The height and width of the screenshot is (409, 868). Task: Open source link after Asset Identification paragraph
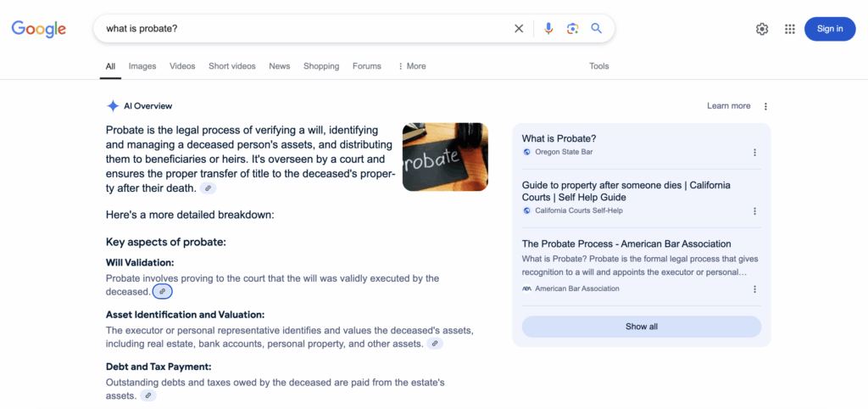click(435, 344)
